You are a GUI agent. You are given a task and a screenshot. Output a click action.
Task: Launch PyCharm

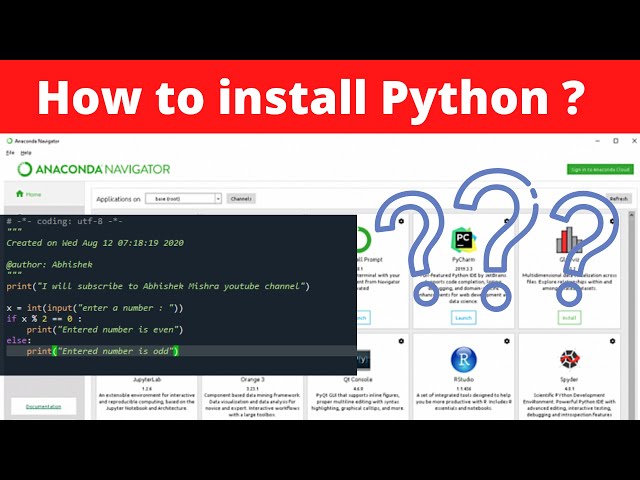tap(463, 318)
